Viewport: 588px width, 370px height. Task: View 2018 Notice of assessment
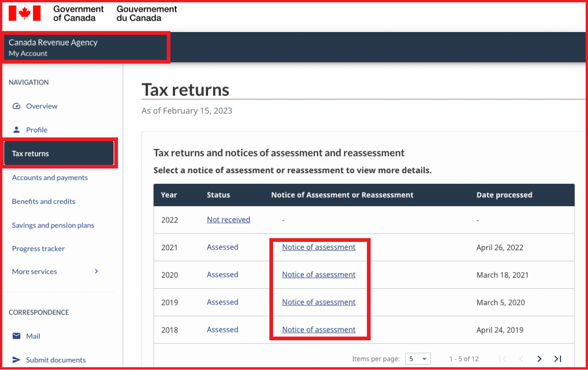click(x=319, y=330)
